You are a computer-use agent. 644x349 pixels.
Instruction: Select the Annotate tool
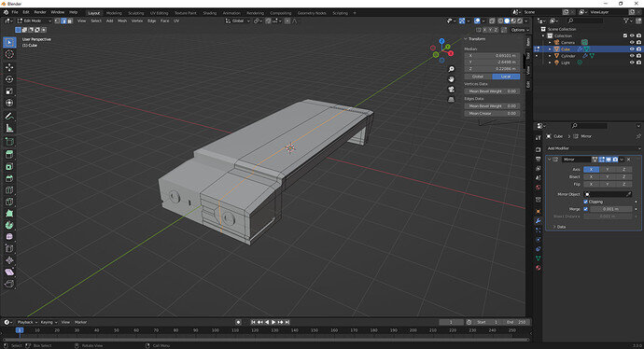click(9, 117)
